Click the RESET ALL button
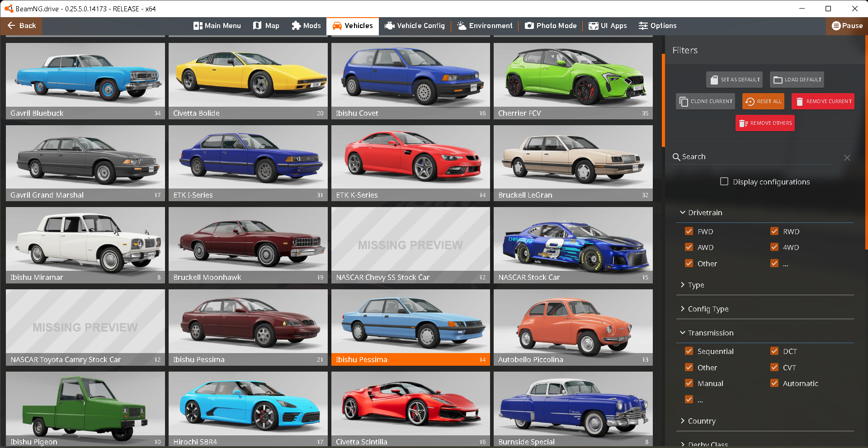868x448 pixels. 763,101
